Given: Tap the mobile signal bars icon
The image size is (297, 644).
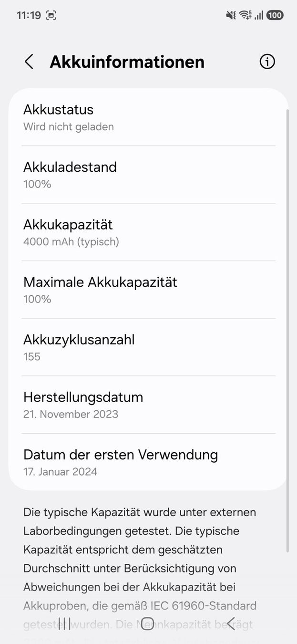Looking at the screenshot, I should [x=259, y=15].
